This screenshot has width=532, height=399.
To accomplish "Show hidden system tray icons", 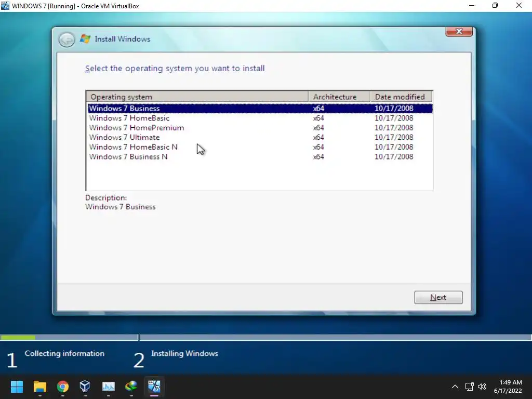I will pyautogui.click(x=455, y=387).
